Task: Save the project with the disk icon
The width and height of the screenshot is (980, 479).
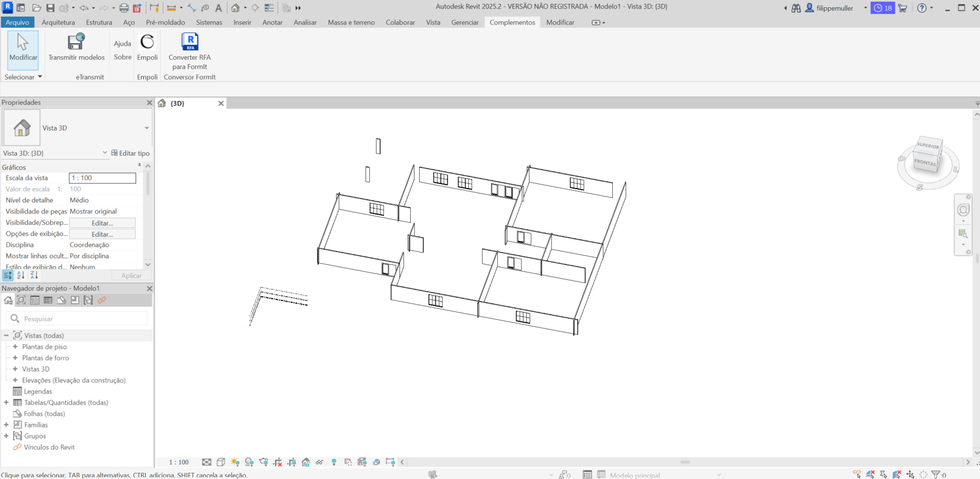Action: (x=50, y=8)
